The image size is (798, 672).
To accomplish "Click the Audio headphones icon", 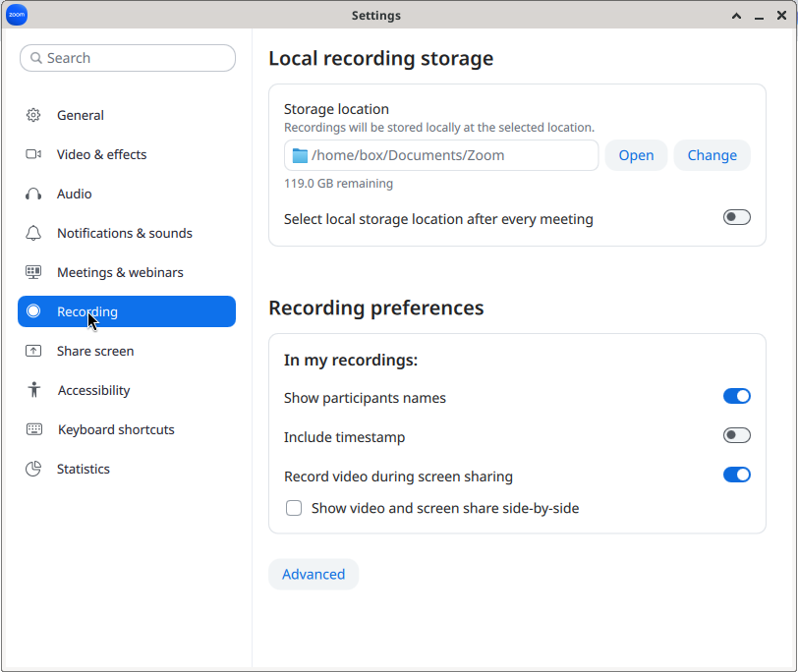I will 33,194.
